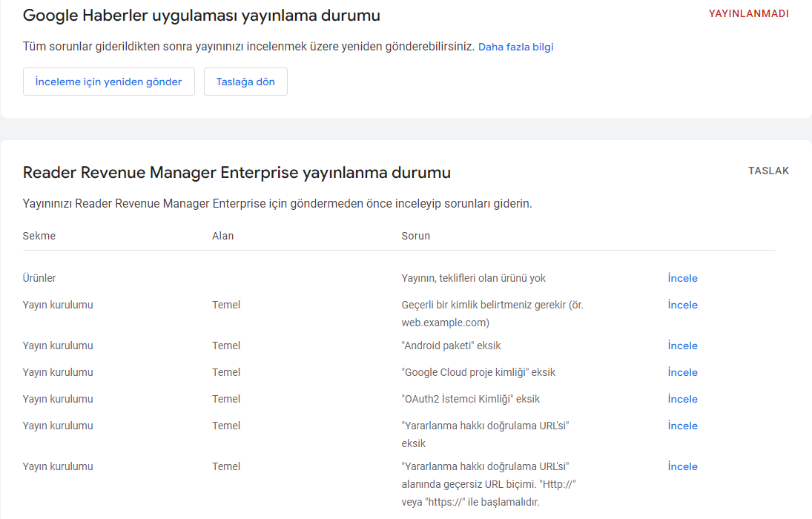Click the 'Sekme' column header
Screen dimensions: 812x519
39,236
